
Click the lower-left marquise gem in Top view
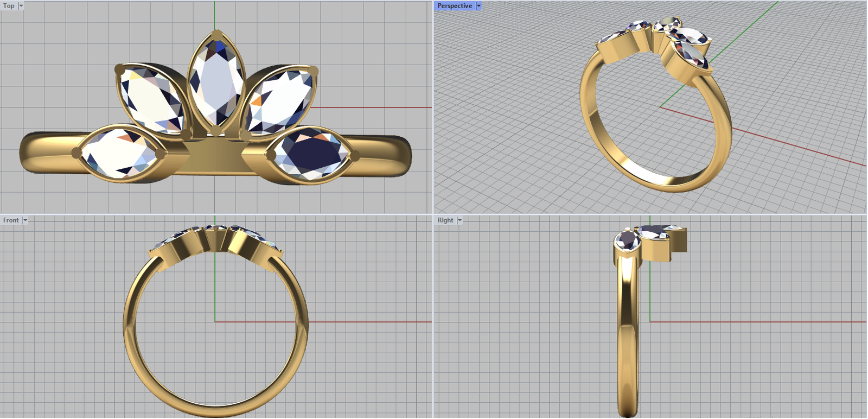click(x=119, y=153)
